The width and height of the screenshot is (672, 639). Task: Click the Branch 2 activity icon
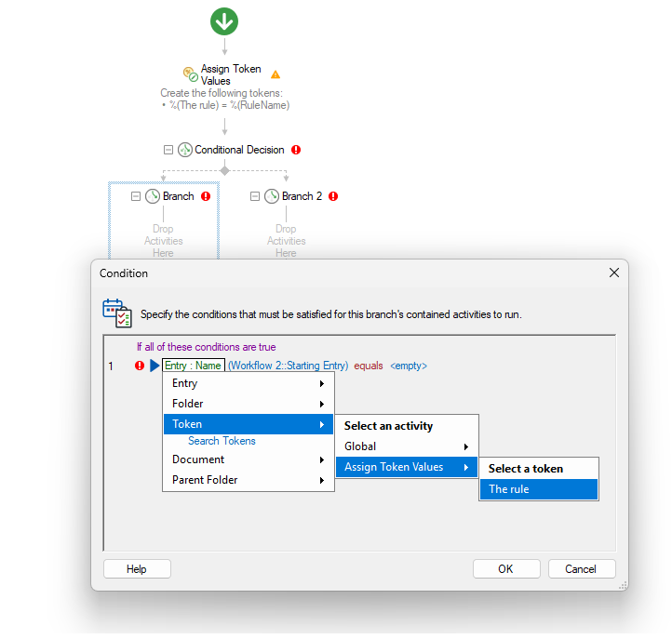click(272, 196)
